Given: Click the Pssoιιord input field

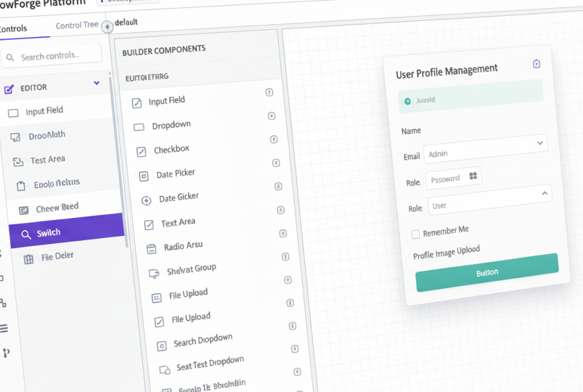Looking at the screenshot, I should point(454,177).
